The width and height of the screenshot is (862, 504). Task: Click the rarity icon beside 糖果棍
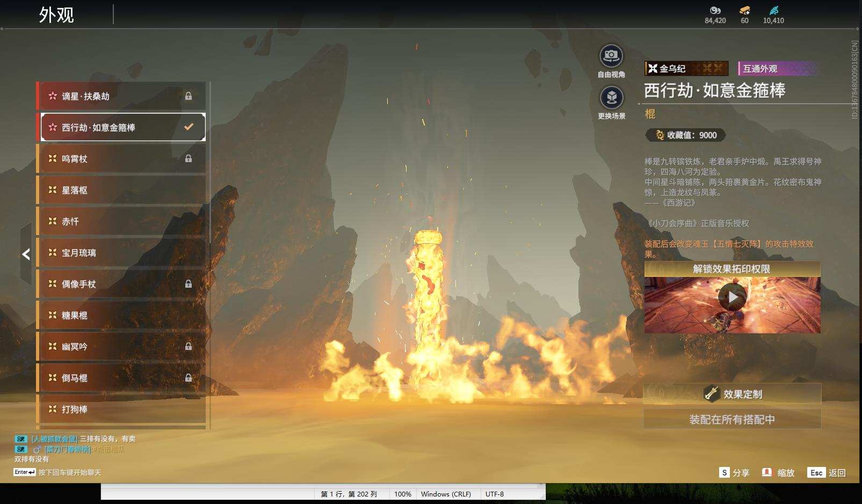(53, 315)
